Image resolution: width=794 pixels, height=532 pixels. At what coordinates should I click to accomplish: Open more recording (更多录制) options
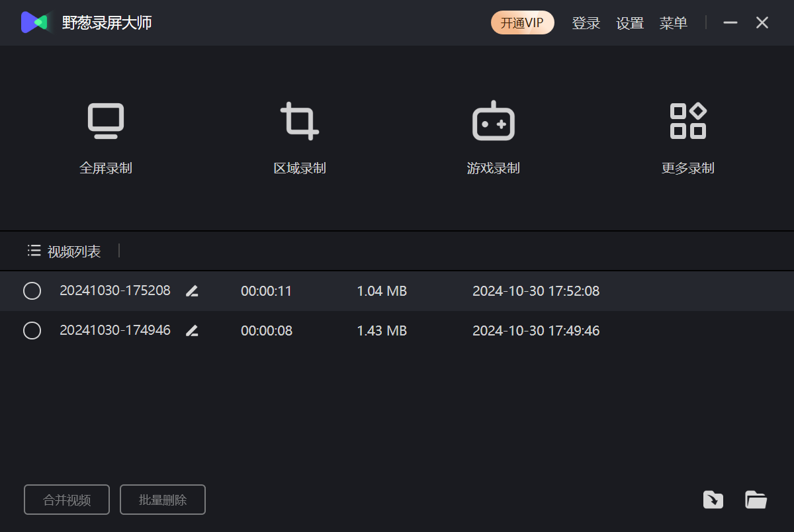(687, 122)
